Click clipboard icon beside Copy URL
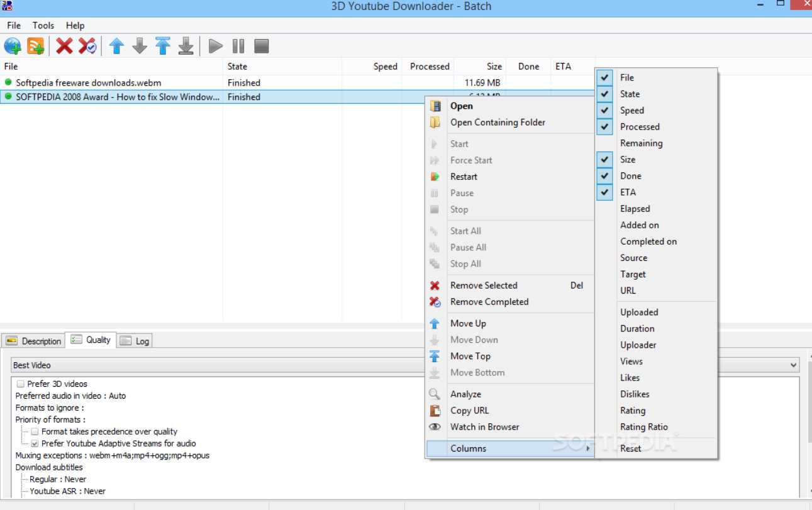812x510 pixels. [435, 411]
